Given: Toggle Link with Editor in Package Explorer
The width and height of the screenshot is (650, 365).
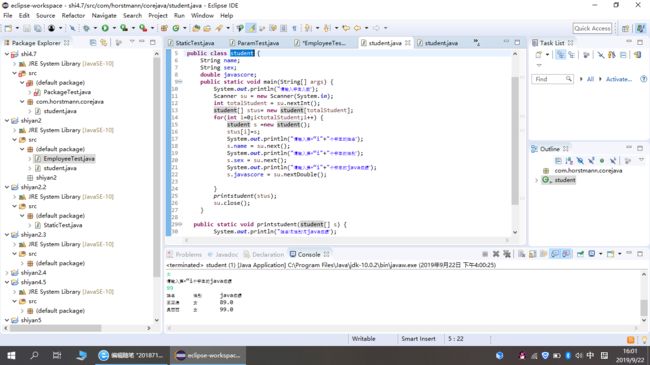Looking at the screenshot, I should (104, 43).
